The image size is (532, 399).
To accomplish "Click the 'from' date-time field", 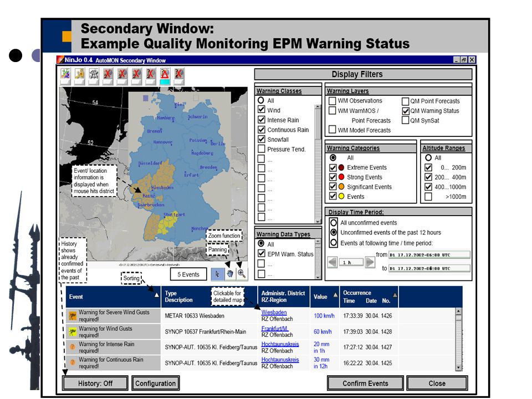I will coord(429,255).
